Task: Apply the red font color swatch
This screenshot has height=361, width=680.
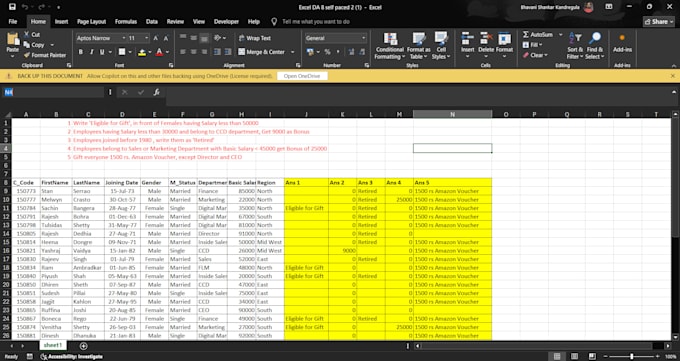Action: click(159, 52)
